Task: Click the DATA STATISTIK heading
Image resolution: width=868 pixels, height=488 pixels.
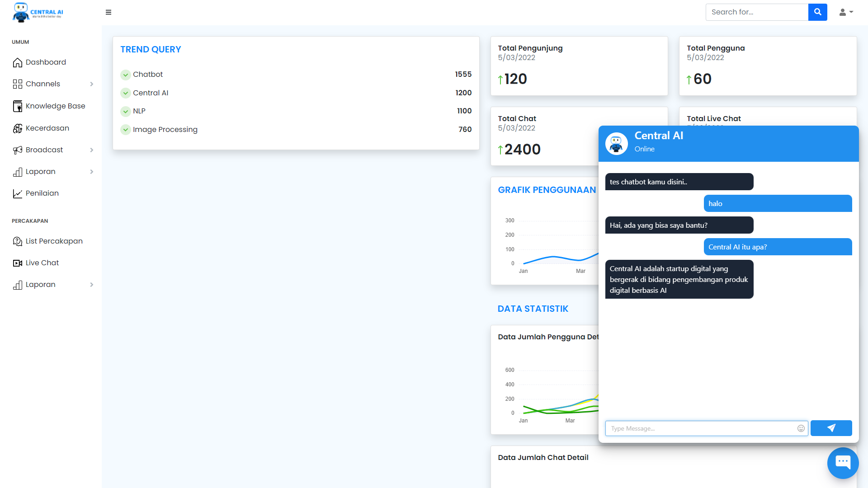Action: [533, 309]
